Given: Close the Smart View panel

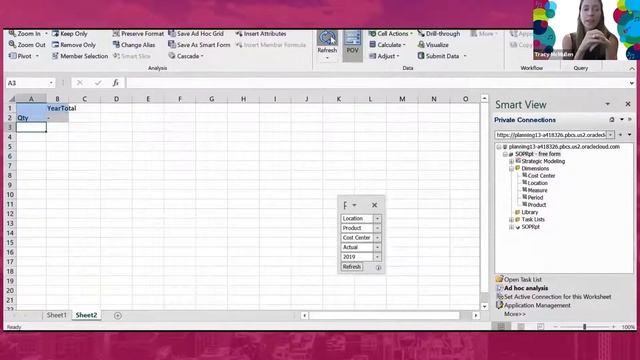Looking at the screenshot, I should [628, 104].
